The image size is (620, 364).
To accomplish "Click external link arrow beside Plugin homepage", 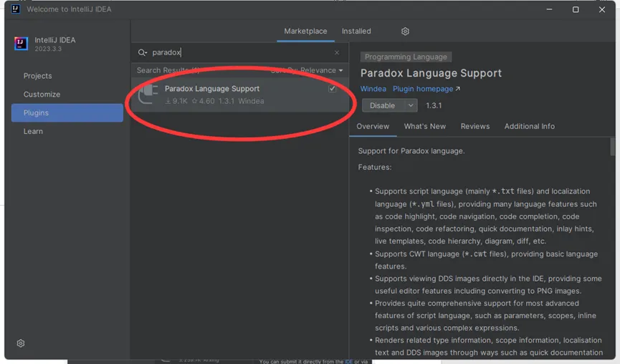I will [458, 89].
